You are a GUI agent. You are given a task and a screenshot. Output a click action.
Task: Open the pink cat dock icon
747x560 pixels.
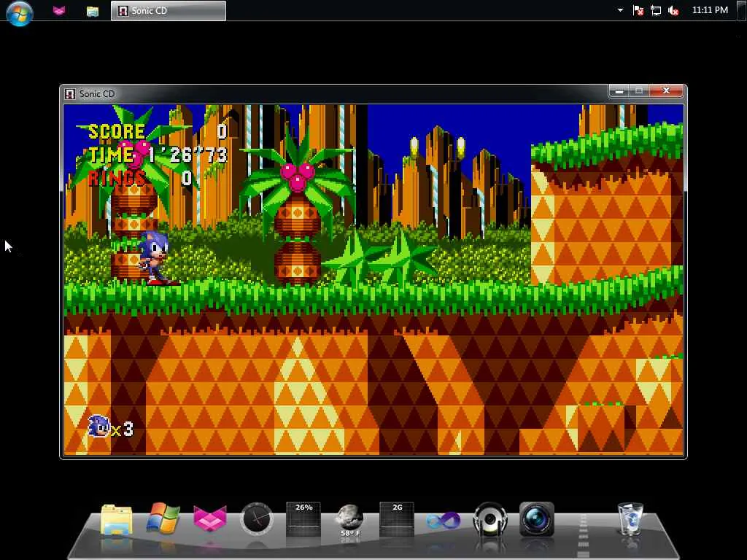click(x=210, y=519)
